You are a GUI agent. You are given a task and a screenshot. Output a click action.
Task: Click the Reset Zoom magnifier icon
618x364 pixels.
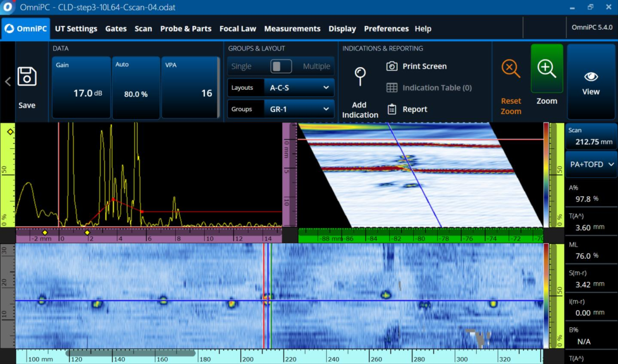[511, 69]
